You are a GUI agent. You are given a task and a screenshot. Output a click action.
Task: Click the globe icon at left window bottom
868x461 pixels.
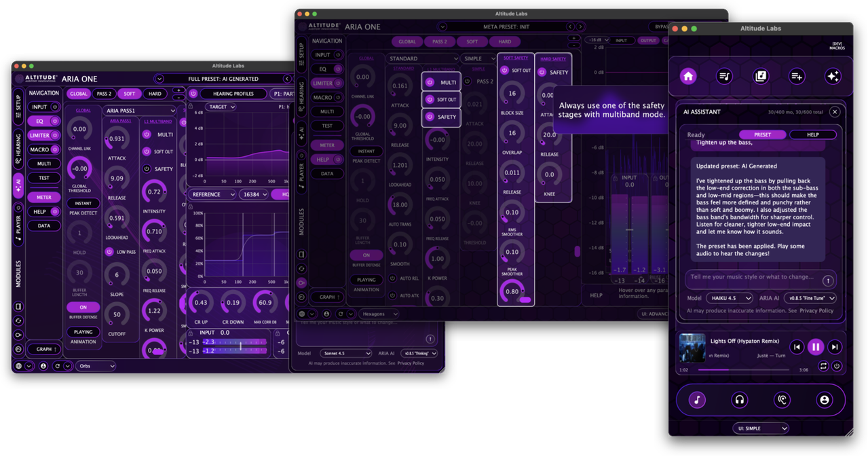(19, 366)
